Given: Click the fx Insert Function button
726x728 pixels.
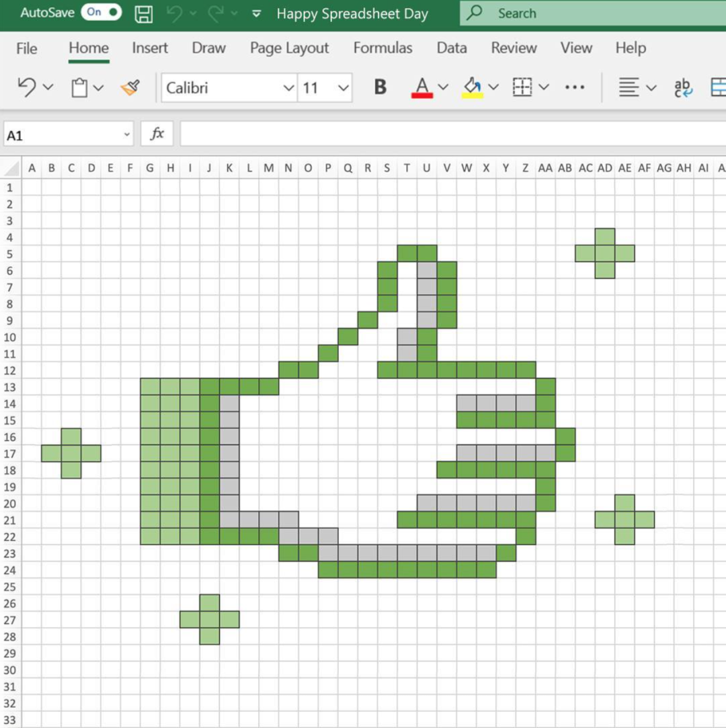Looking at the screenshot, I should coord(157,134).
